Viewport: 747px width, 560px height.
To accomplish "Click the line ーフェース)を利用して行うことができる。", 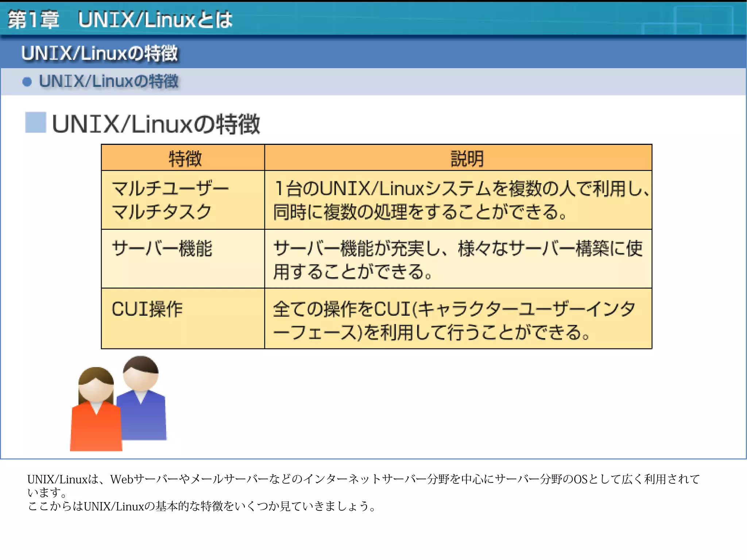I will pyautogui.click(x=431, y=332).
